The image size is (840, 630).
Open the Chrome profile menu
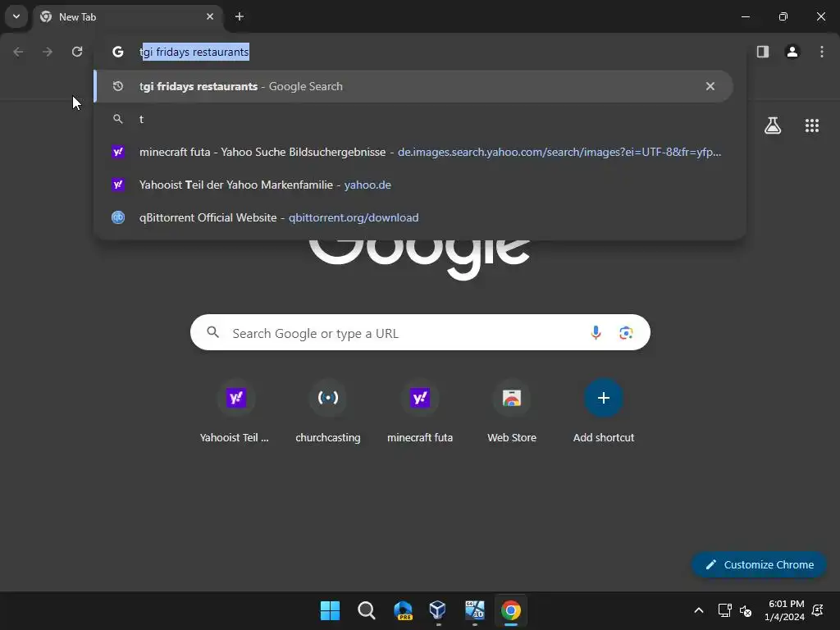[x=792, y=52]
